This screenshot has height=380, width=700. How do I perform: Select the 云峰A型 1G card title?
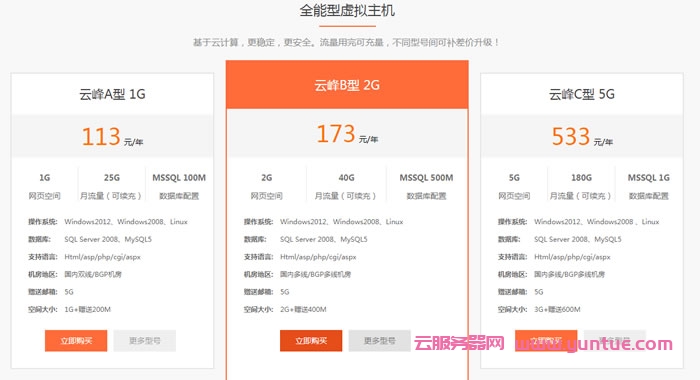coord(112,94)
